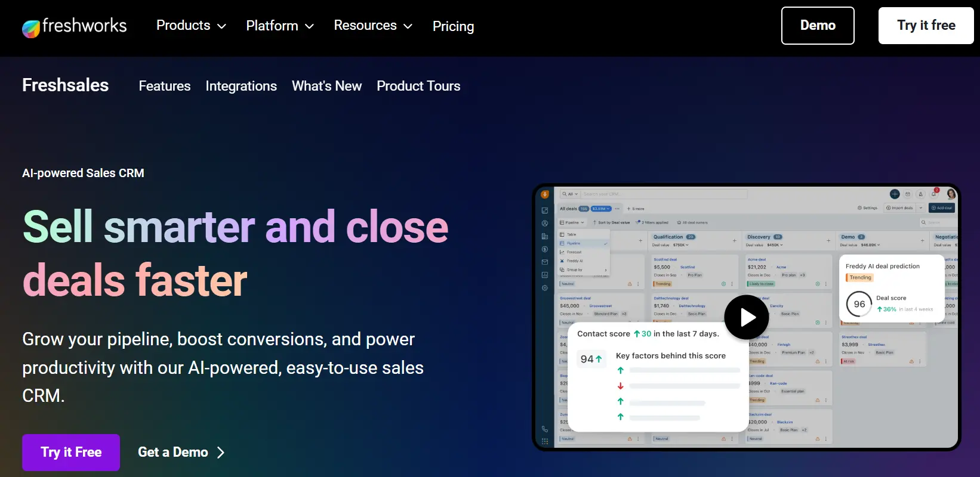Screen dimensions: 980x477
Task: Click the blue plus quick-add icon
Action: point(895,194)
